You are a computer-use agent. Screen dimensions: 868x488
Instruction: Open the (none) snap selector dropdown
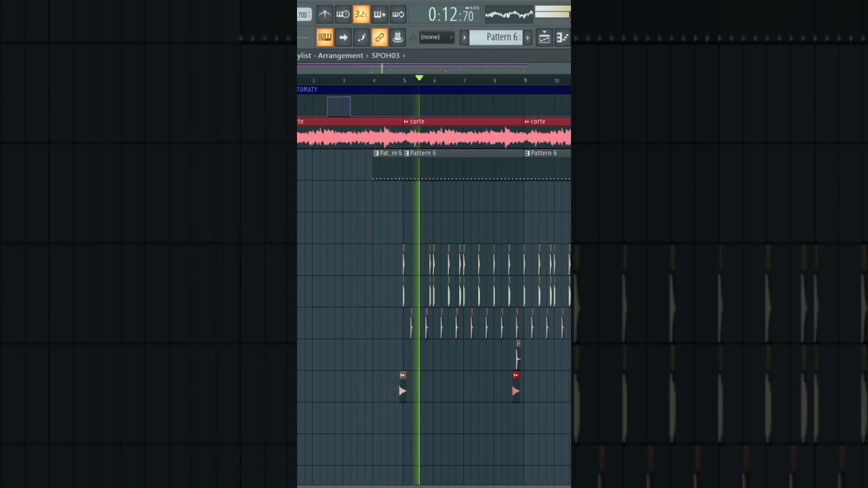coord(436,37)
